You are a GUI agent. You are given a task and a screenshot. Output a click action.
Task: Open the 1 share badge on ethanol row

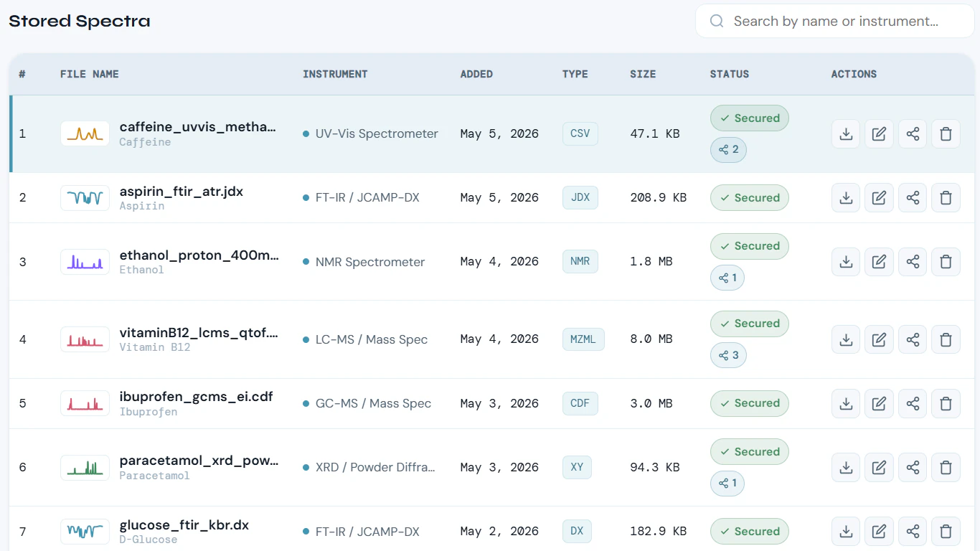click(727, 278)
